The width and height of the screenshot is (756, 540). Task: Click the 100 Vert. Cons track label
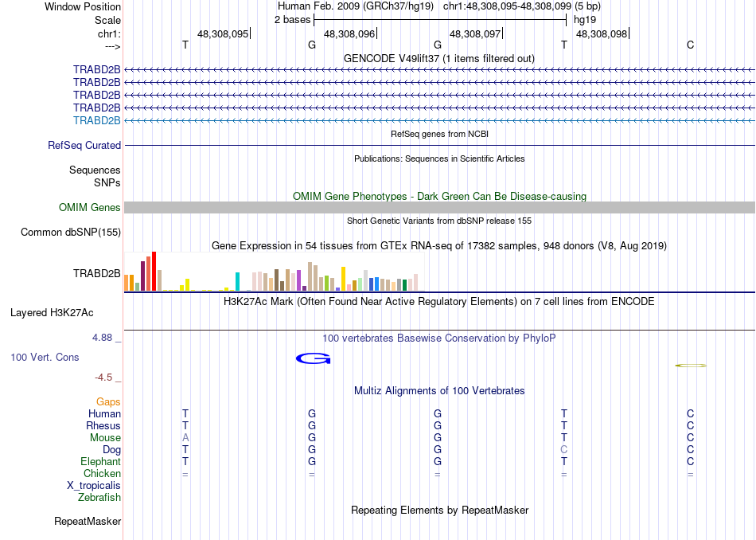click(45, 357)
